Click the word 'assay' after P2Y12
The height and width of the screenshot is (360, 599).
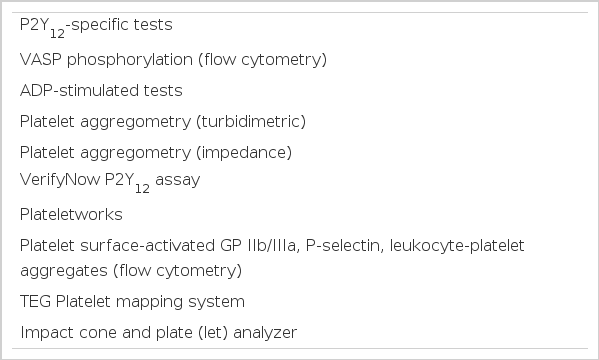pyautogui.click(x=178, y=180)
